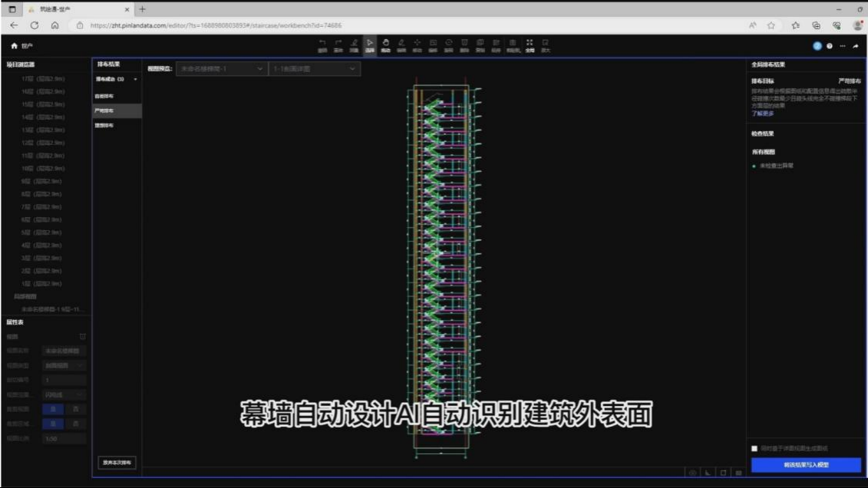Select the pointer/select tool in toolbar
868x488 pixels.
tap(370, 45)
